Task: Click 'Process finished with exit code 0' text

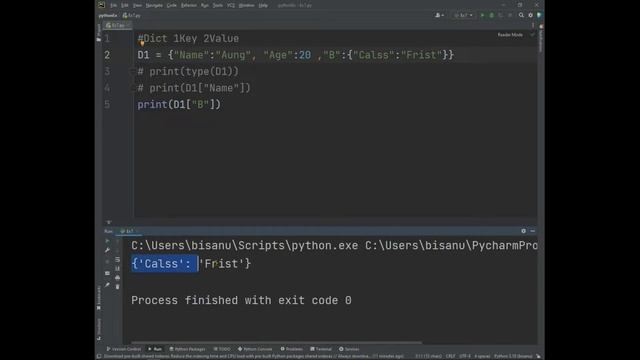Action: coord(241,300)
